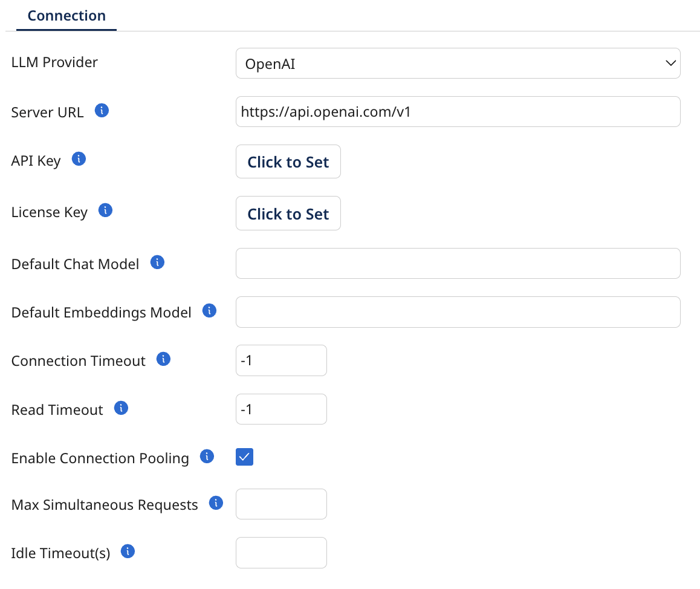Click the API Key info icon
The width and height of the screenshot is (700, 589).
coord(78,158)
